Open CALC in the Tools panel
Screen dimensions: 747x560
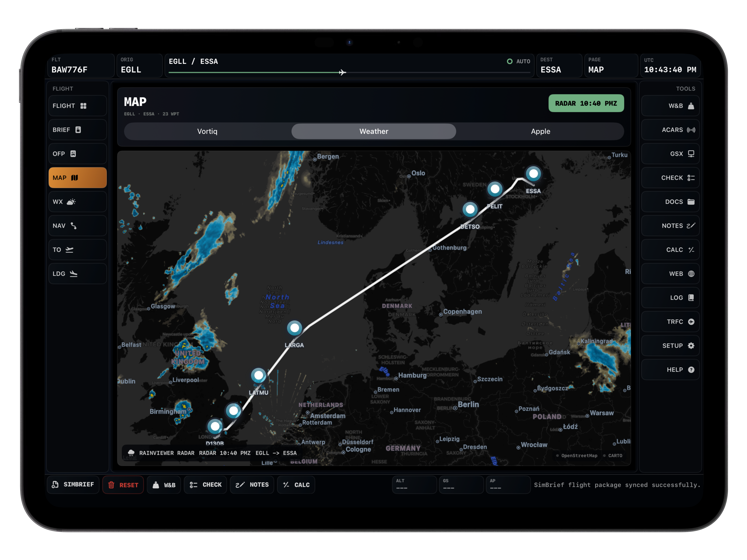pyautogui.click(x=670, y=250)
